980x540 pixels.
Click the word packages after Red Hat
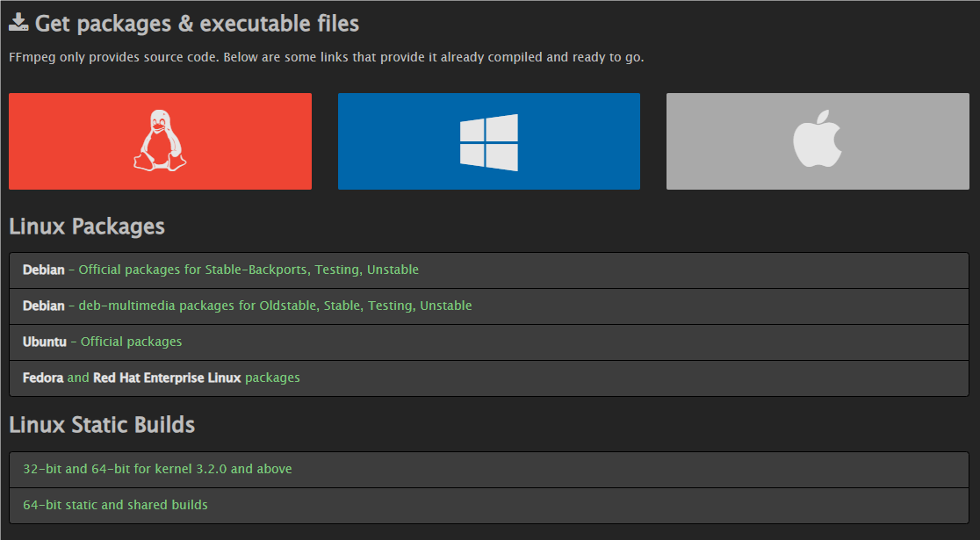click(x=272, y=378)
